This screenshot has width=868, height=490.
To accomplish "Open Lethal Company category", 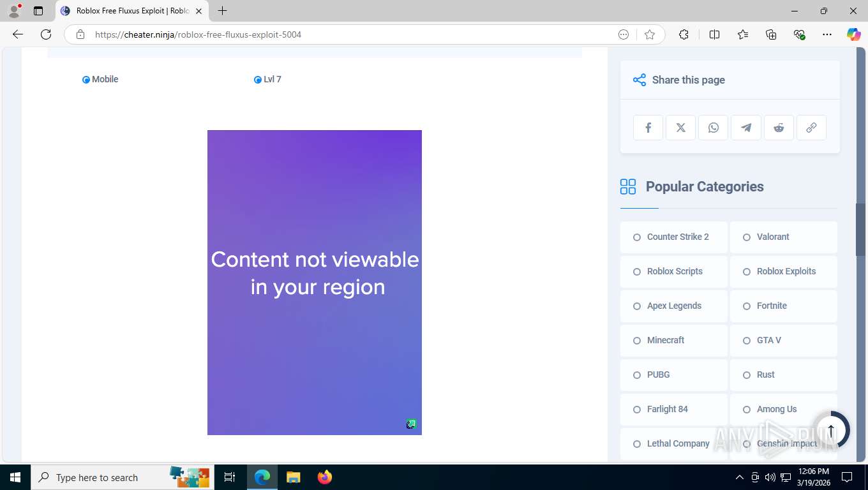I will pyautogui.click(x=674, y=444).
